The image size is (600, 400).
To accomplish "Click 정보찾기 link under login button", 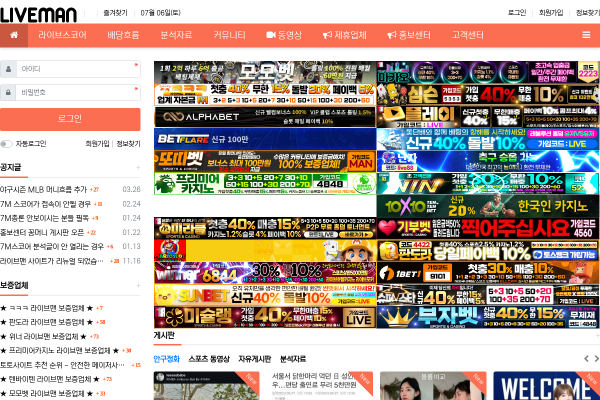I will pos(128,144).
